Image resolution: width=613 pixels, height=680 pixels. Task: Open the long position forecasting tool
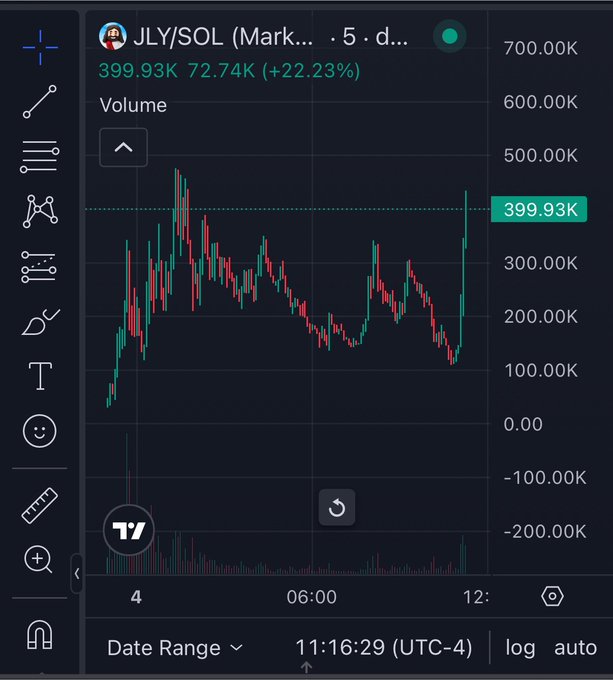coord(39,267)
